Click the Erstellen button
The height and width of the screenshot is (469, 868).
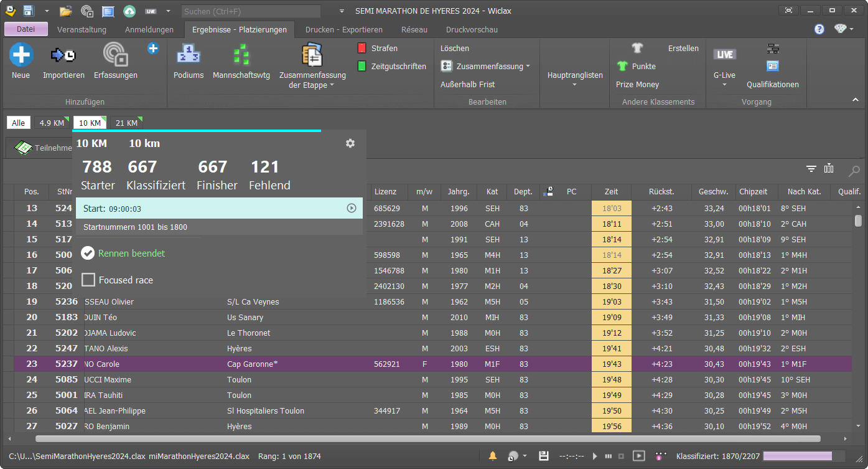pos(683,48)
